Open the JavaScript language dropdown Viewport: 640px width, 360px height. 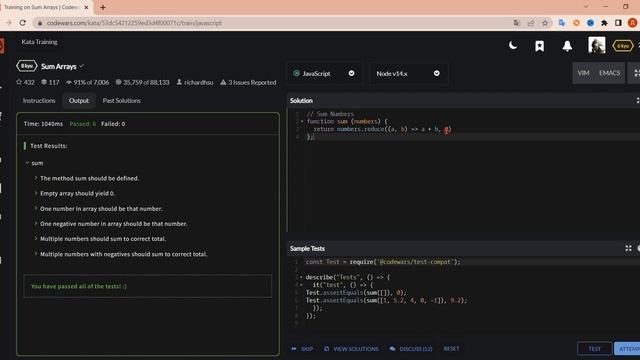pos(324,73)
